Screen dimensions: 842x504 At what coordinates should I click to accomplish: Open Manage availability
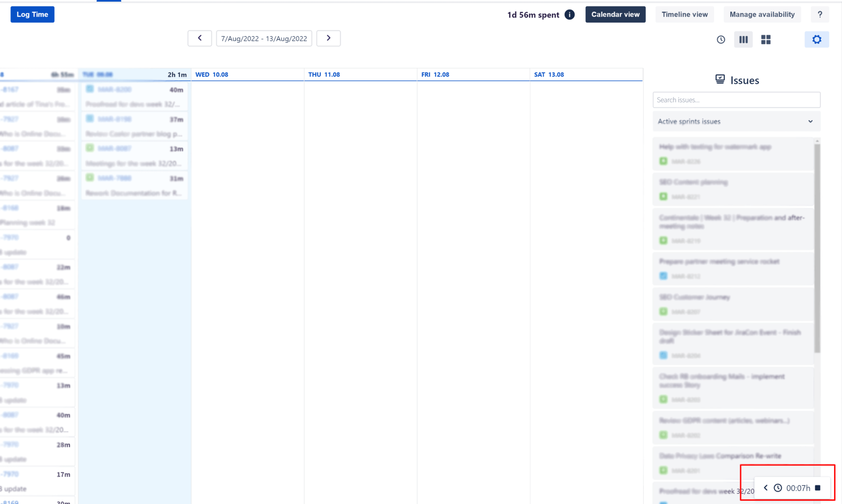point(762,14)
